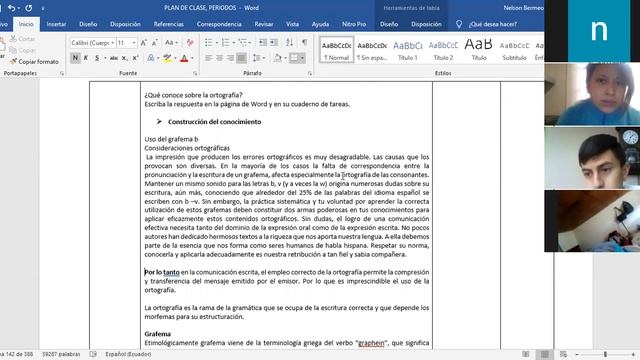640x360 pixels.
Task: Apply the Título 1 style
Action: pyautogui.click(x=407, y=50)
